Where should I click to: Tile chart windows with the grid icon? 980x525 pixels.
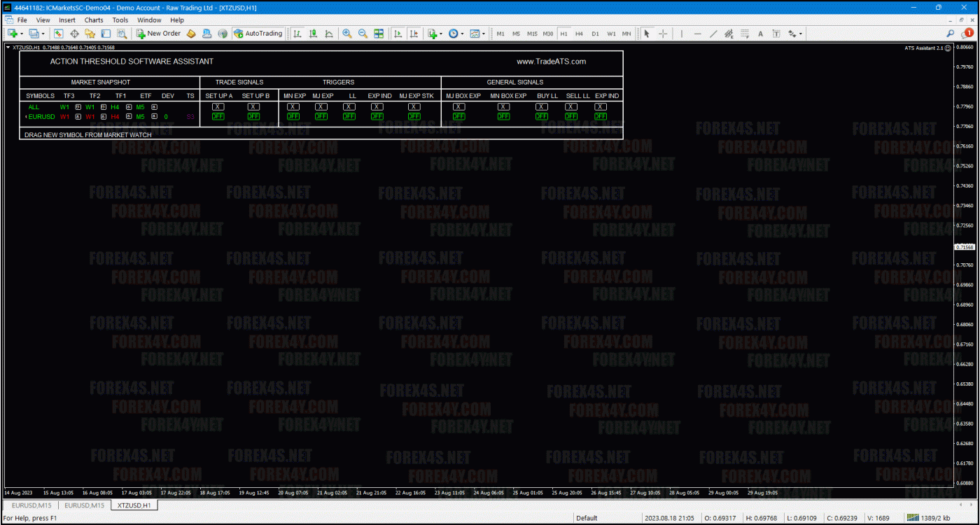[x=379, y=34]
